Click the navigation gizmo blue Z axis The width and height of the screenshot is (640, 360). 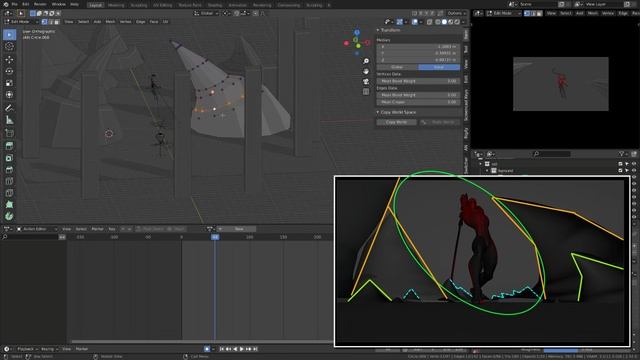(x=357, y=32)
